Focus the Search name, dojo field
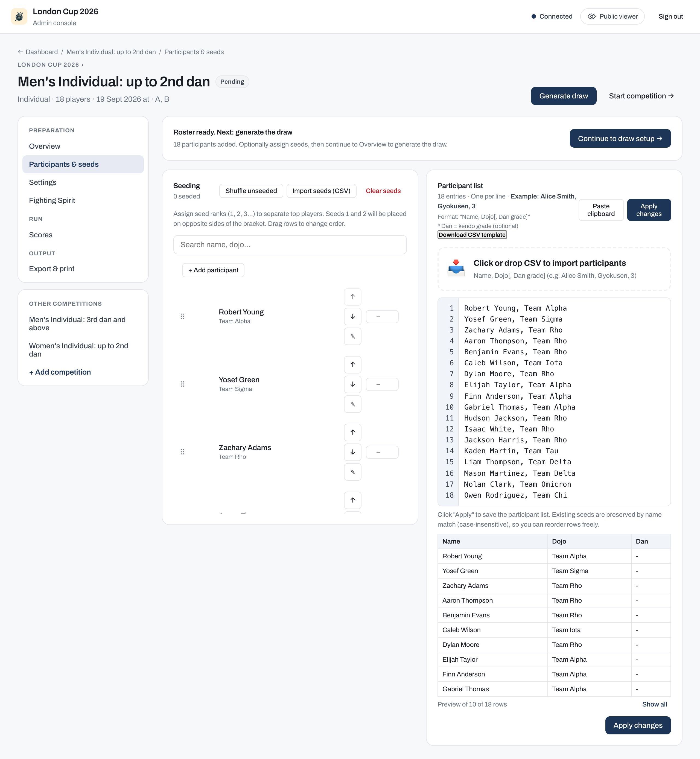Viewport: 700px width, 759px height. [290, 245]
